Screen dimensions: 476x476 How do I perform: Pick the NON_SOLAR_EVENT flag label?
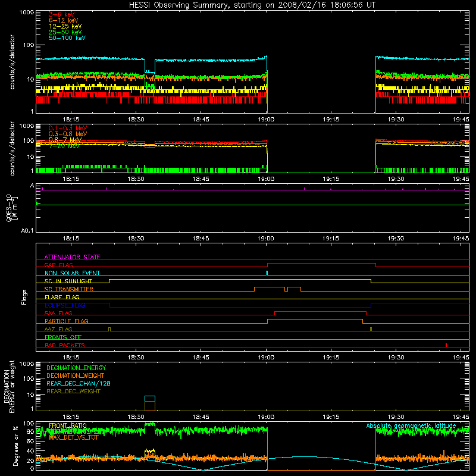tap(72, 273)
